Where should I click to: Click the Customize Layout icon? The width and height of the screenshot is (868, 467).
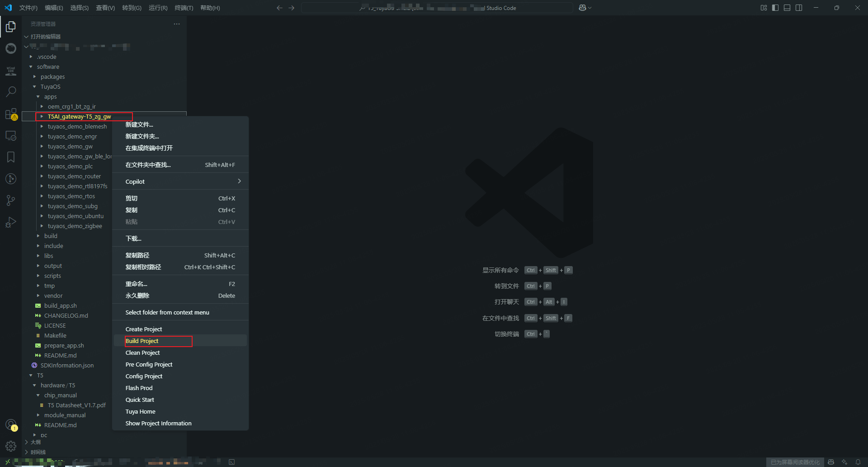click(x=764, y=8)
